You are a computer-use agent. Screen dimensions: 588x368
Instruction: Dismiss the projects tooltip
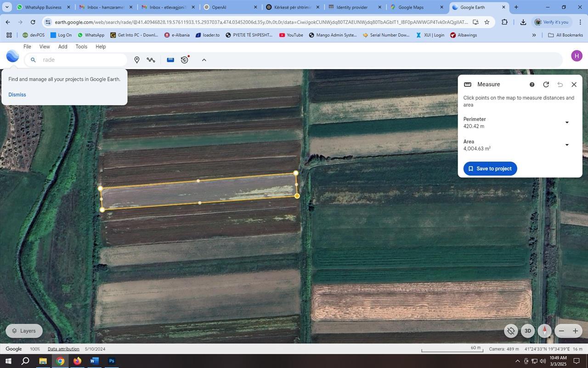pyautogui.click(x=17, y=95)
